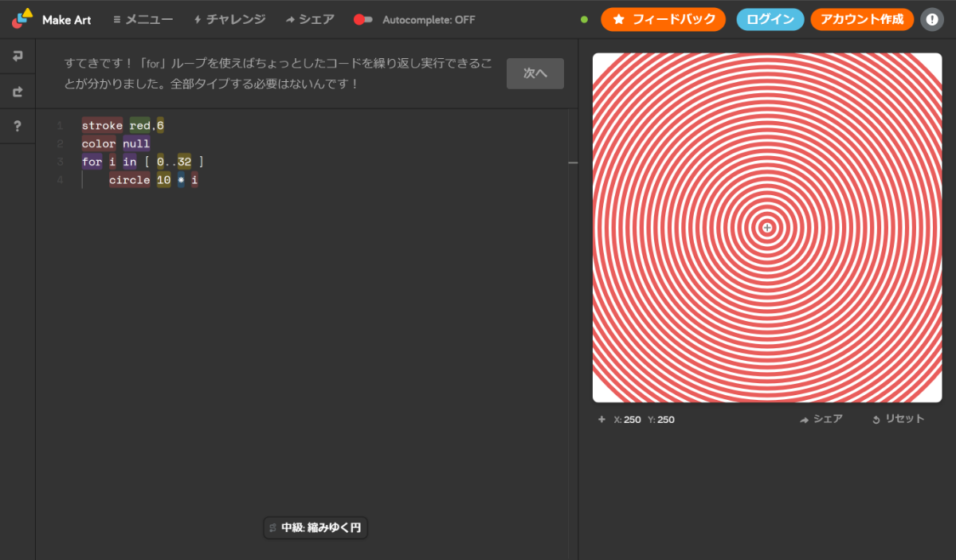
Task: Open the メニュー menu
Action: tap(143, 19)
